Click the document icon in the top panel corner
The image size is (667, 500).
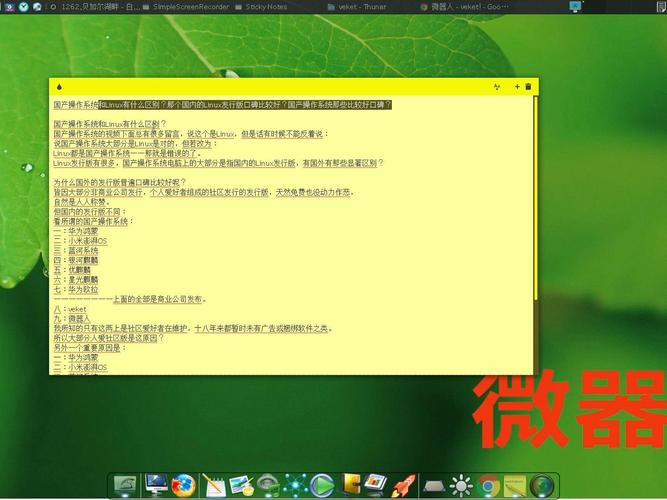(662, 6)
